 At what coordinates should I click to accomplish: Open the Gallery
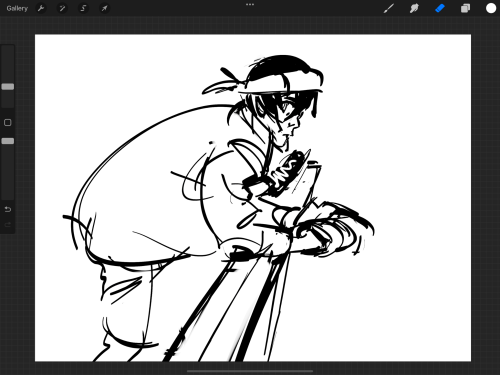[17, 8]
